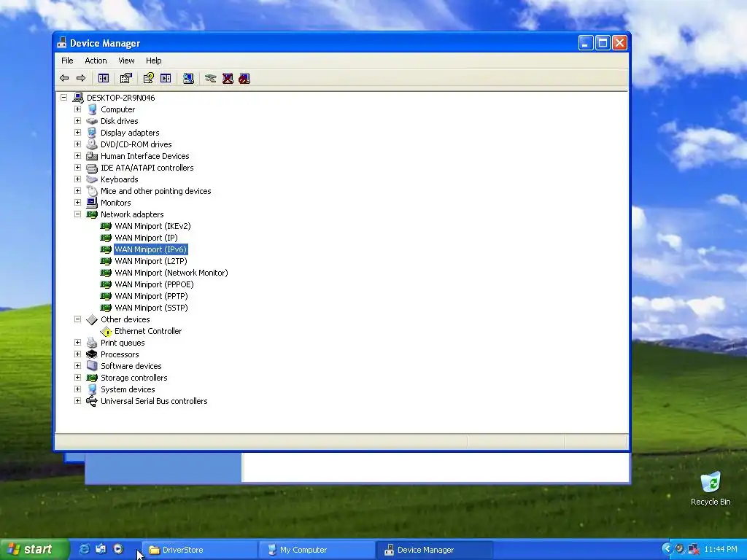
Task: Click the Device Manager taskbar button
Action: [x=435, y=550]
